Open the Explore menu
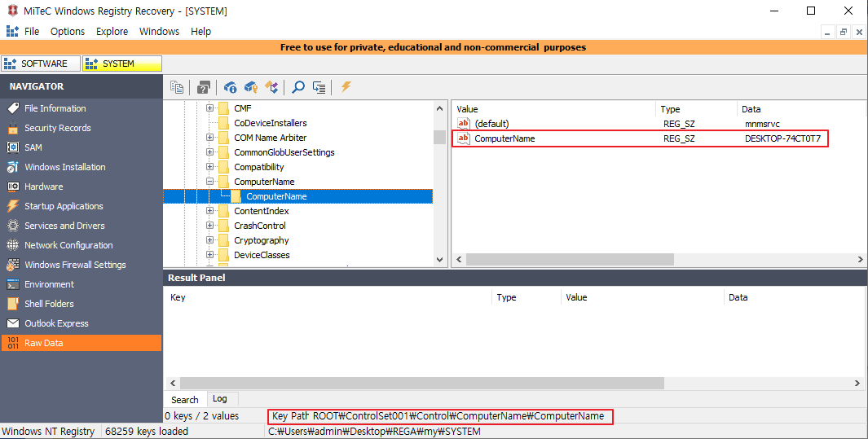Image resolution: width=868 pixels, height=439 pixels. [112, 32]
